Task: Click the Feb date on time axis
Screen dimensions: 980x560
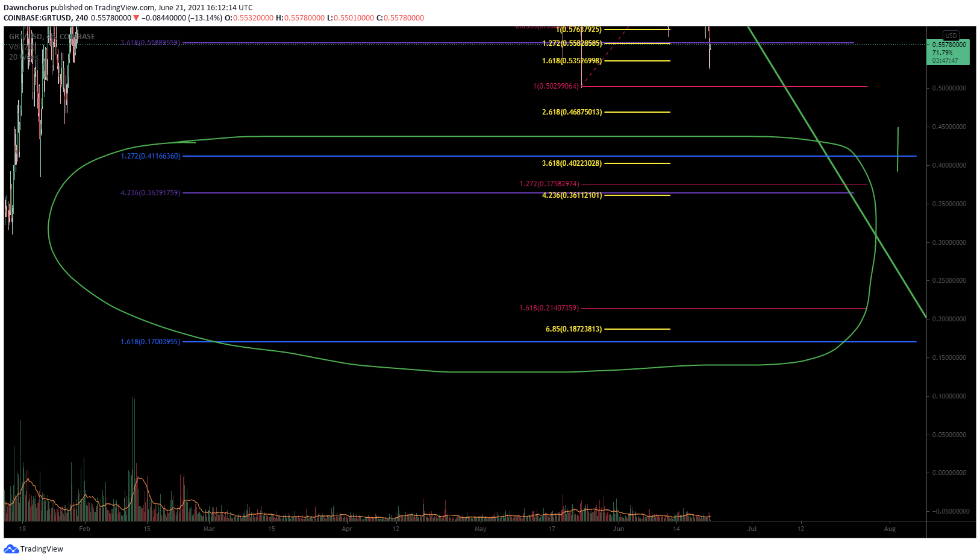Action: coord(84,529)
